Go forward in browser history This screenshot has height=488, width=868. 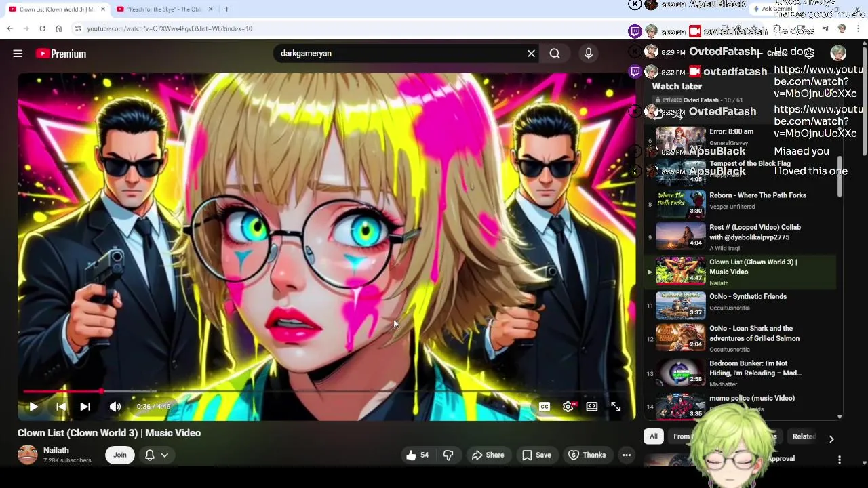[26, 28]
